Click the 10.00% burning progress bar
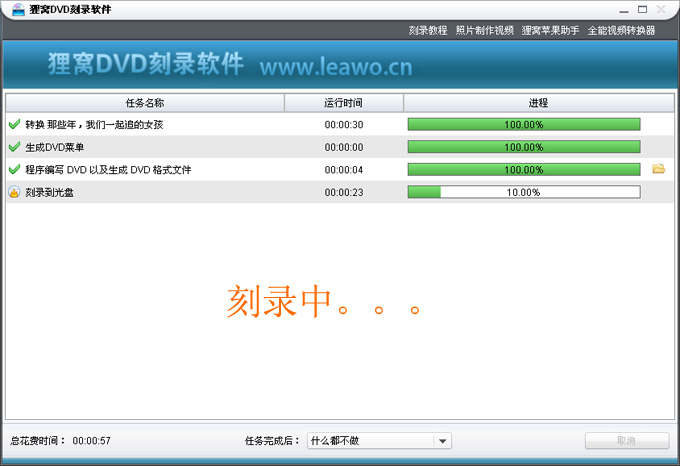 click(524, 192)
